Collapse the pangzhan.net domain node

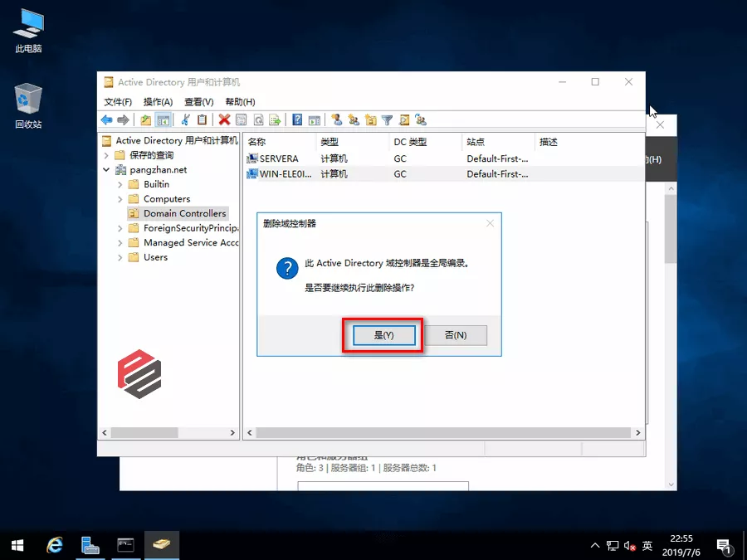pos(107,170)
